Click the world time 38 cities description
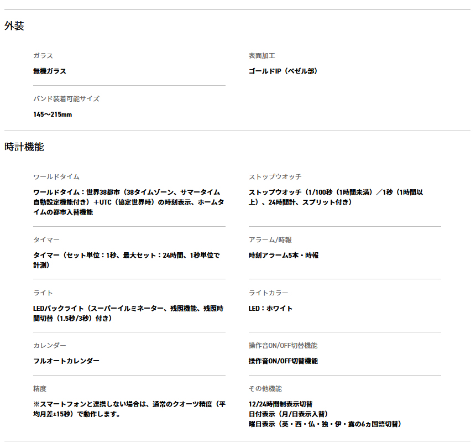The width and height of the screenshot is (476, 448). 129,202
